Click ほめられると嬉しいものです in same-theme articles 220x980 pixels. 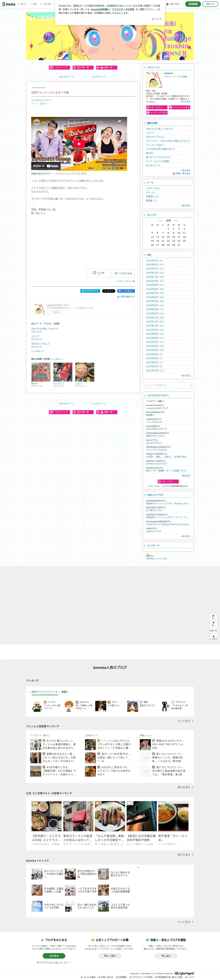click(x=45, y=329)
